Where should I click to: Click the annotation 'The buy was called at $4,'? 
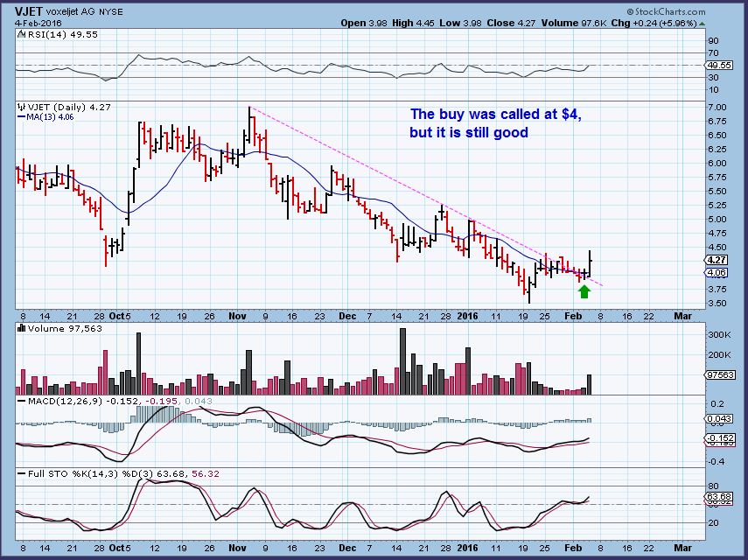click(x=496, y=114)
